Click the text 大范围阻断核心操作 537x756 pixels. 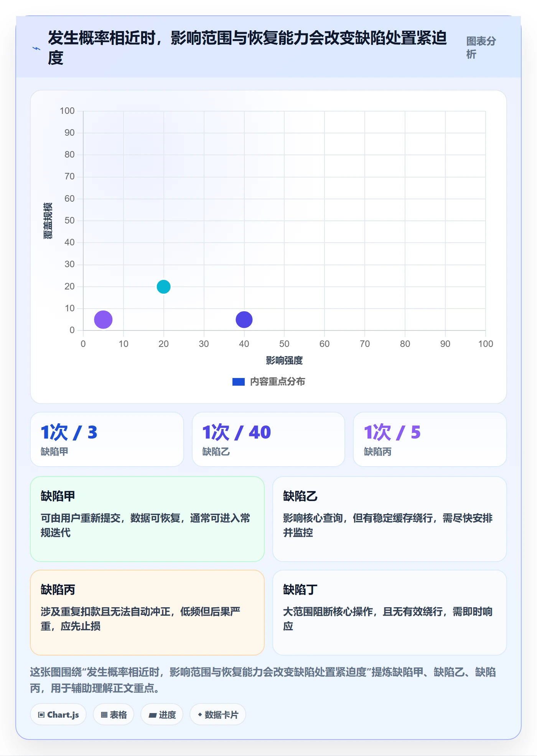pos(328,612)
